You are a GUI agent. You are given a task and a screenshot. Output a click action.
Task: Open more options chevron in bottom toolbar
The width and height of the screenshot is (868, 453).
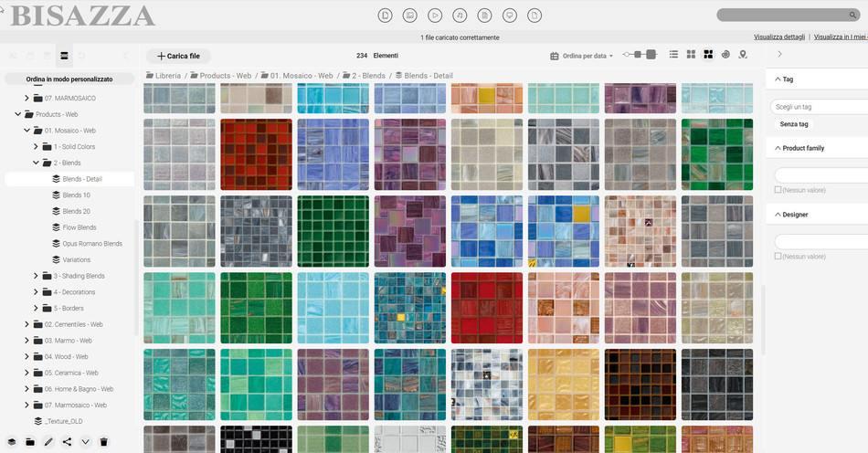[85, 442]
